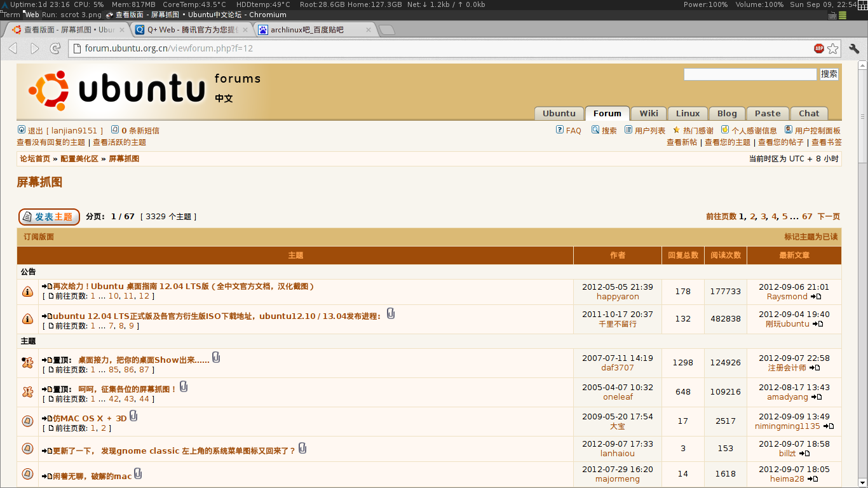Open the Paste site tab

coord(768,114)
